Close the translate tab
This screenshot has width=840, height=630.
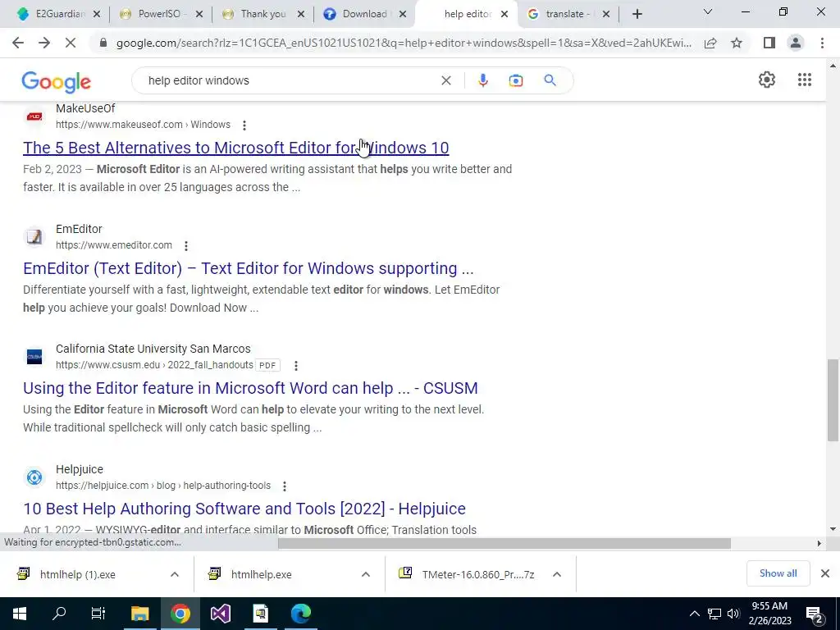[606, 15]
